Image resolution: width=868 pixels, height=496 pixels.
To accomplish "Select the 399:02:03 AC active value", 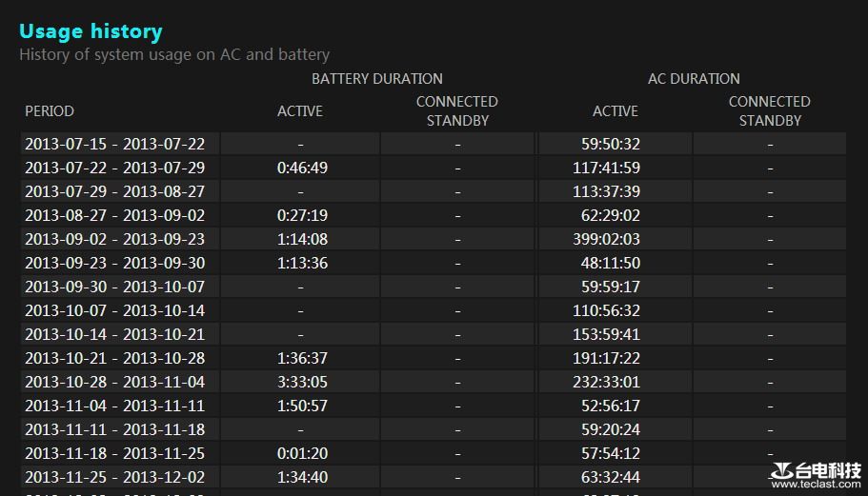I will click(x=606, y=239).
